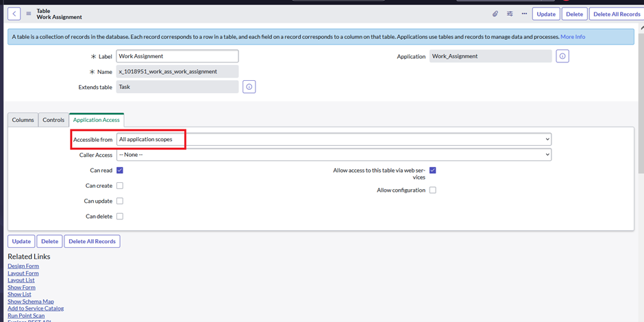Open the personalize form settings icon
This screenshot has width=644, height=322.
[510, 14]
